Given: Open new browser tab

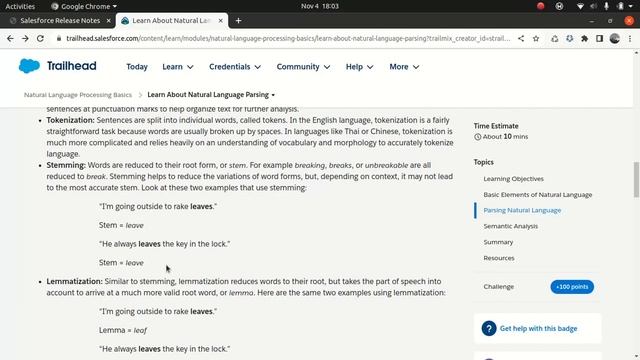Looking at the screenshot, I should 238,20.
